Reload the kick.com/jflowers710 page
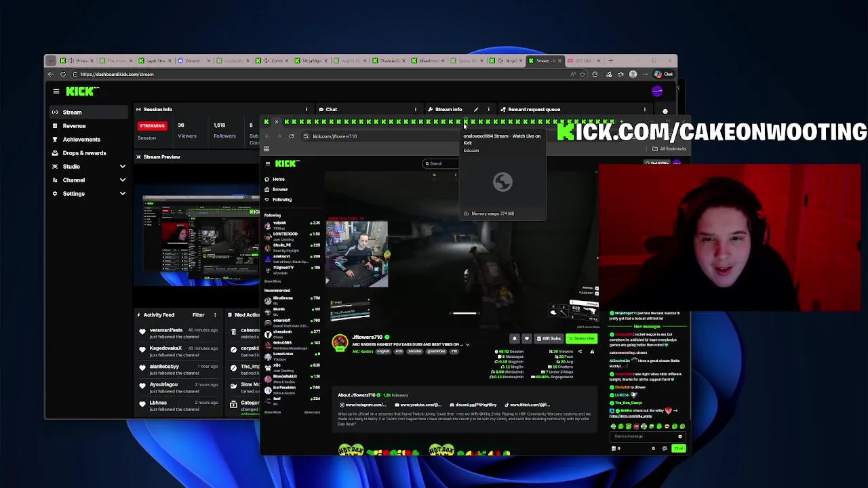The width and height of the screenshot is (868, 488). point(292,136)
